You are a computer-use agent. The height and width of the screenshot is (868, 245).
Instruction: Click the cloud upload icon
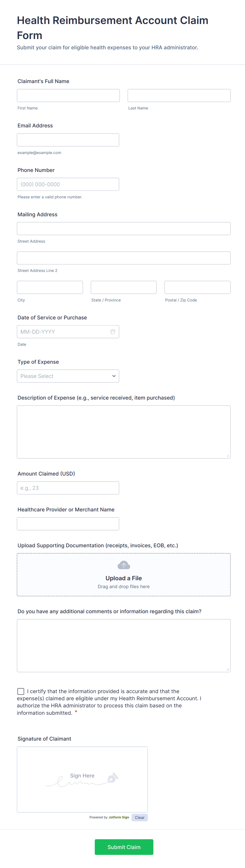point(124,565)
